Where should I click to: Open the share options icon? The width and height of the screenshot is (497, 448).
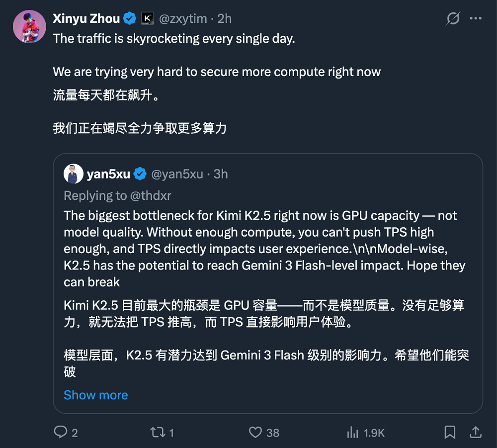[x=476, y=433]
